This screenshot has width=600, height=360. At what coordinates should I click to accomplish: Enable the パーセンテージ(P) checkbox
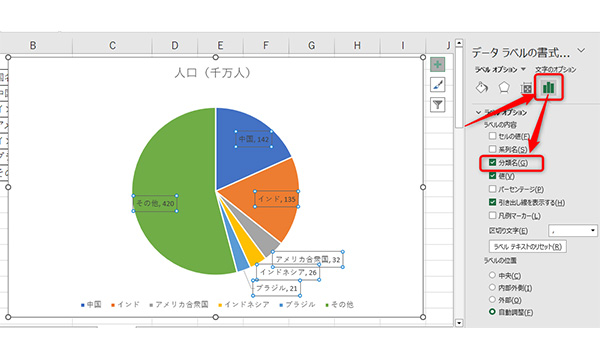pyautogui.click(x=492, y=189)
